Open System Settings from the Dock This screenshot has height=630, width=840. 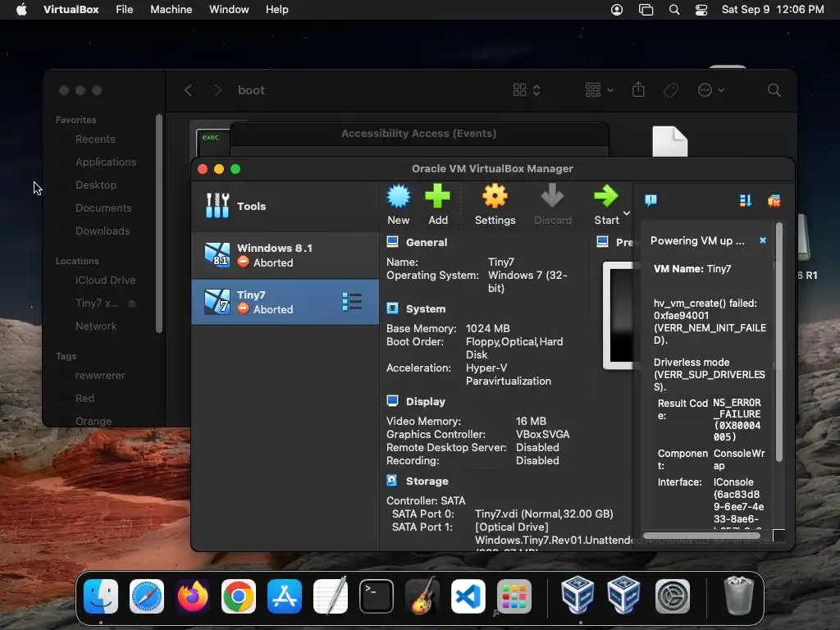(x=673, y=596)
